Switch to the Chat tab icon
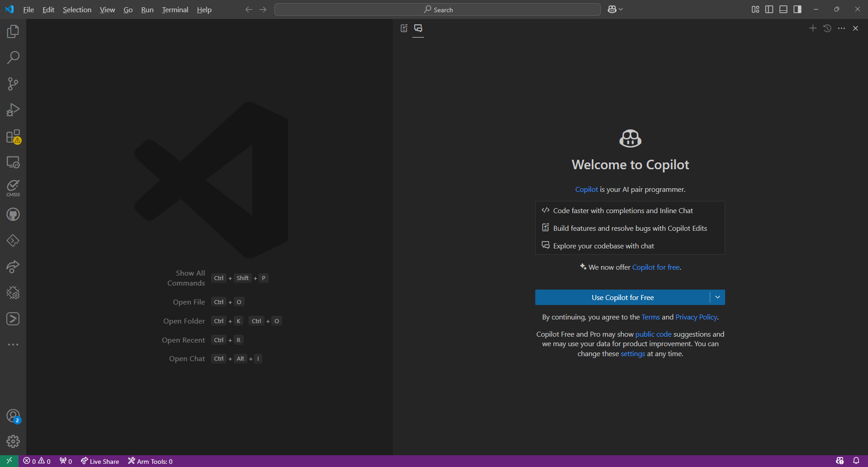 point(418,28)
